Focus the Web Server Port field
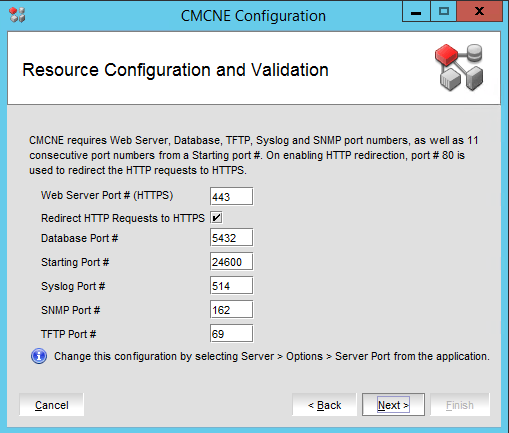 [x=231, y=197]
